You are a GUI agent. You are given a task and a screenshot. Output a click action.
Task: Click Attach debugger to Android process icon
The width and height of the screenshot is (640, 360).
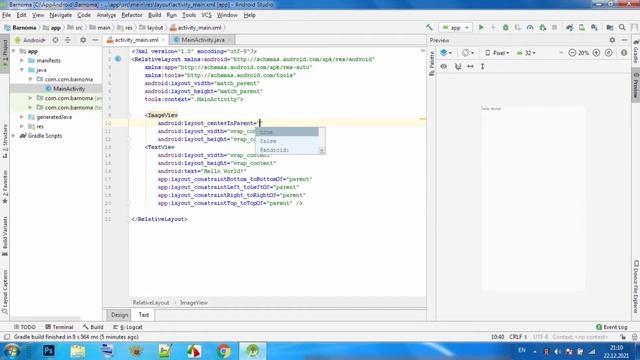[x=542, y=27]
